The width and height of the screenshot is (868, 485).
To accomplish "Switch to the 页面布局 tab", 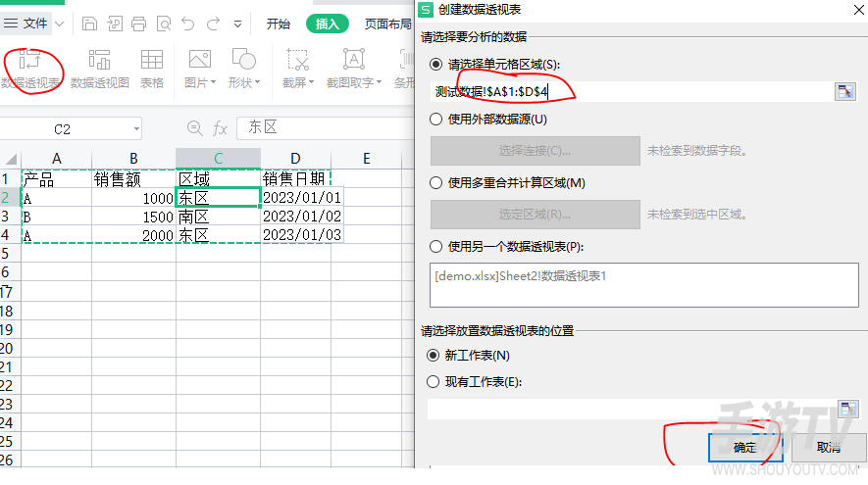I will [388, 24].
